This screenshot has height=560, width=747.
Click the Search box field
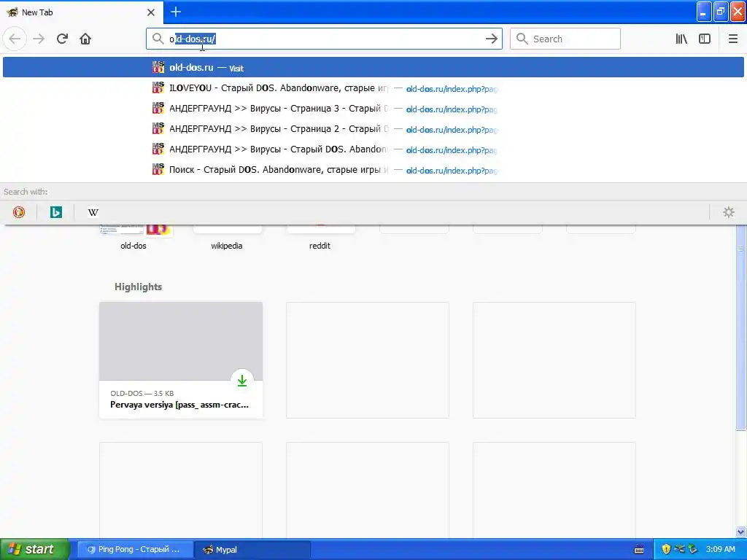click(x=565, y=39)
